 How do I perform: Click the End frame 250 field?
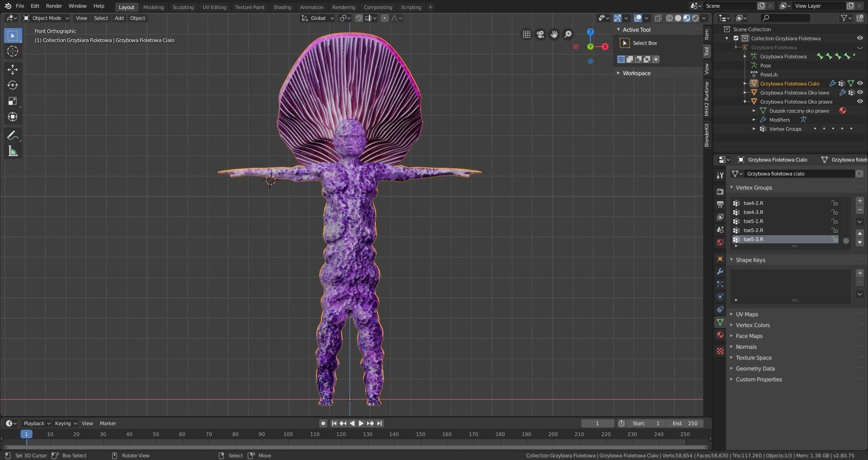coord(685,423)
